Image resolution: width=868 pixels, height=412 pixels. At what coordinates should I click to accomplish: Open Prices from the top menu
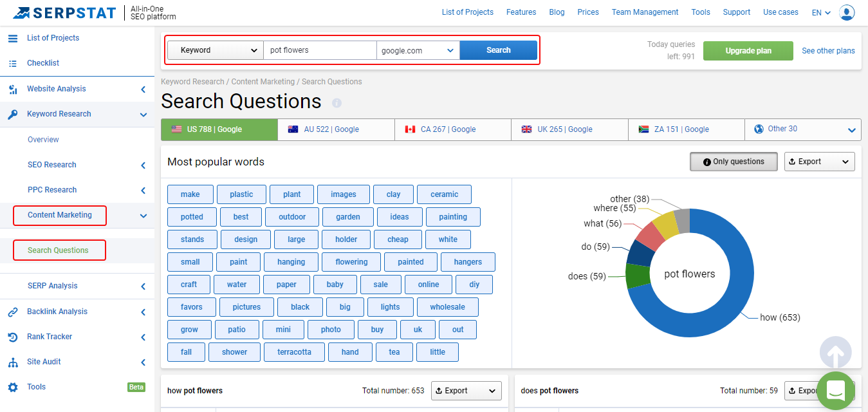[587, 12]
